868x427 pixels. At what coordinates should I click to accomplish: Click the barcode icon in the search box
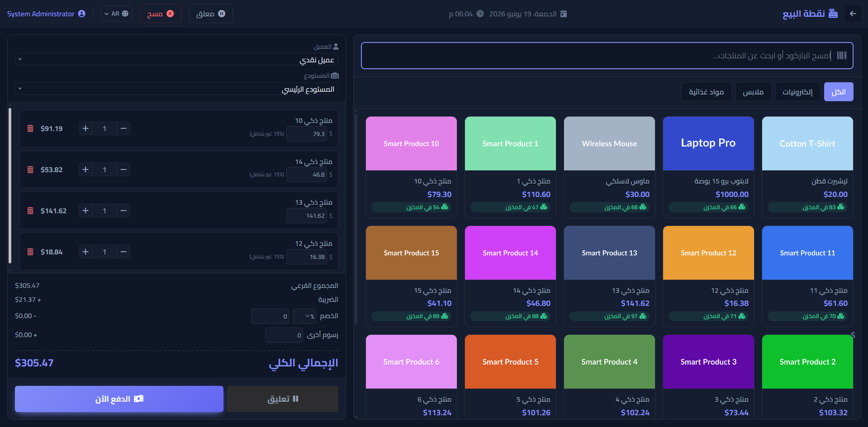coord(841,55)
